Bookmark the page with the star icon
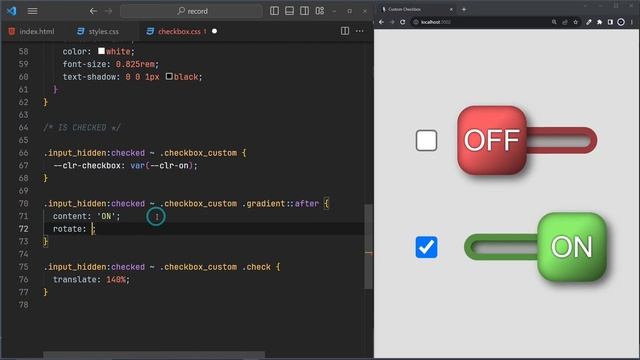The image size is (640, 360). click(x=576, y=22)
